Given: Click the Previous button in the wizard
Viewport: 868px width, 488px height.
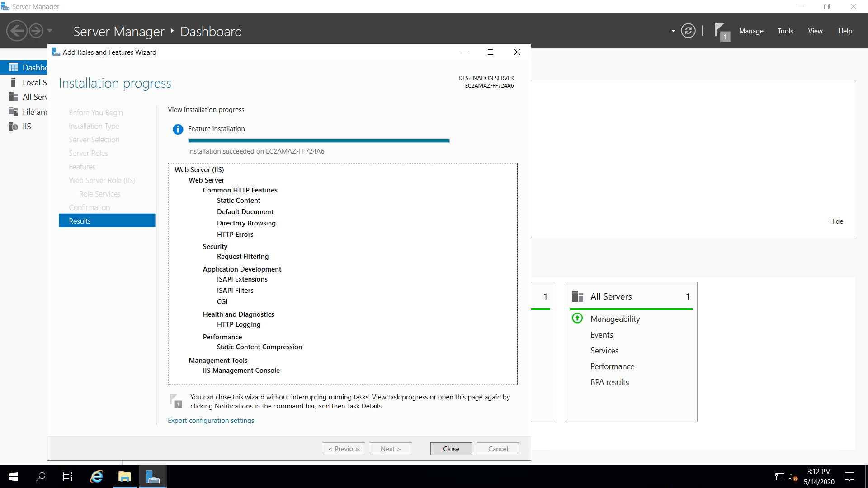Looking at the screenshot, I should pos(344,449).
